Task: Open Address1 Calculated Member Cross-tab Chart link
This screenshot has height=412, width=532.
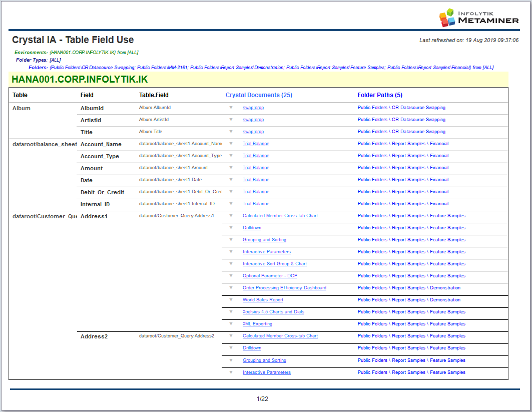Action: coord(280,215)
